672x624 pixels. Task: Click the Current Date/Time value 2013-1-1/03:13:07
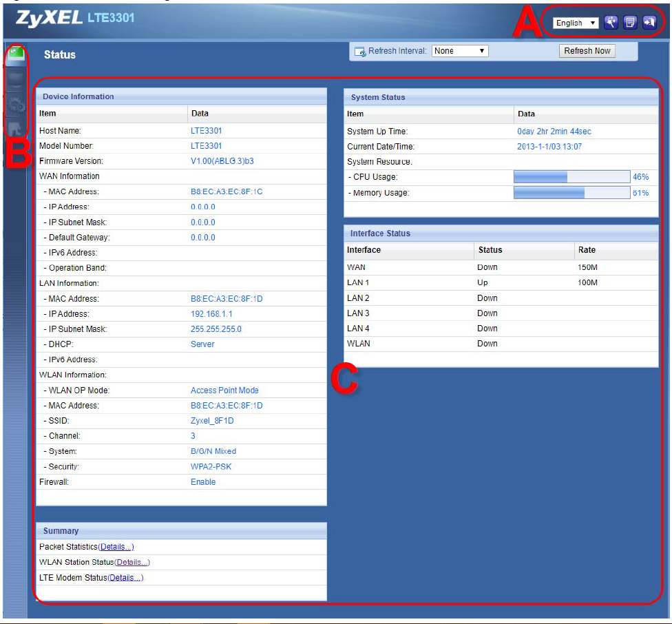pos(549,147)
